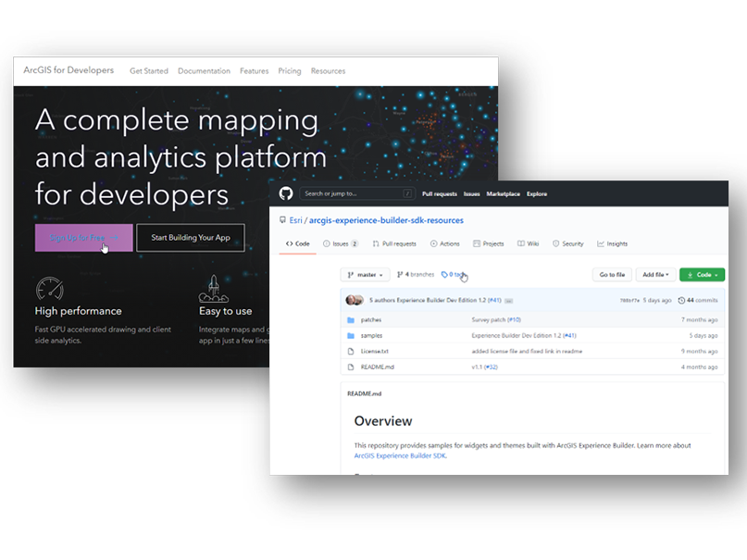Click the Go to file button
This screenshot has height=560, width=747.
coord(612,275)
